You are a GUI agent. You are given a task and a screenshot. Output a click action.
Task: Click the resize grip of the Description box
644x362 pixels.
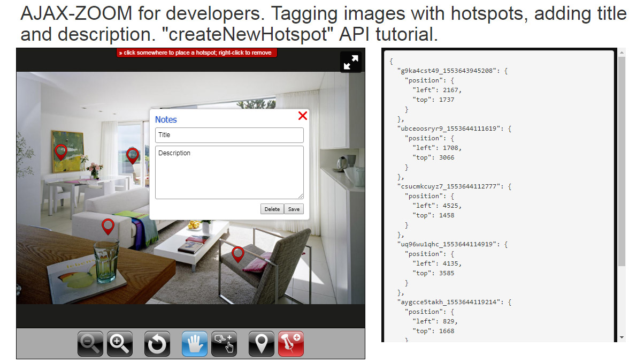[x=301, y=197]
